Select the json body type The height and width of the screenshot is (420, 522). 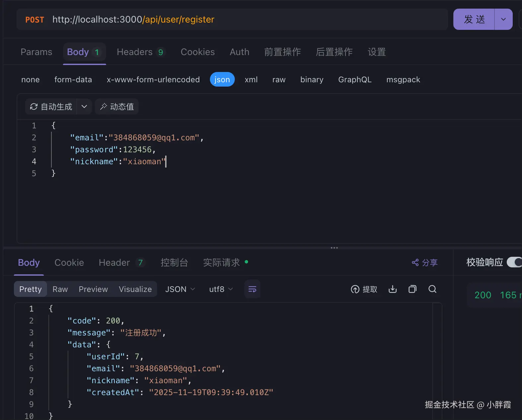(222, 80)
